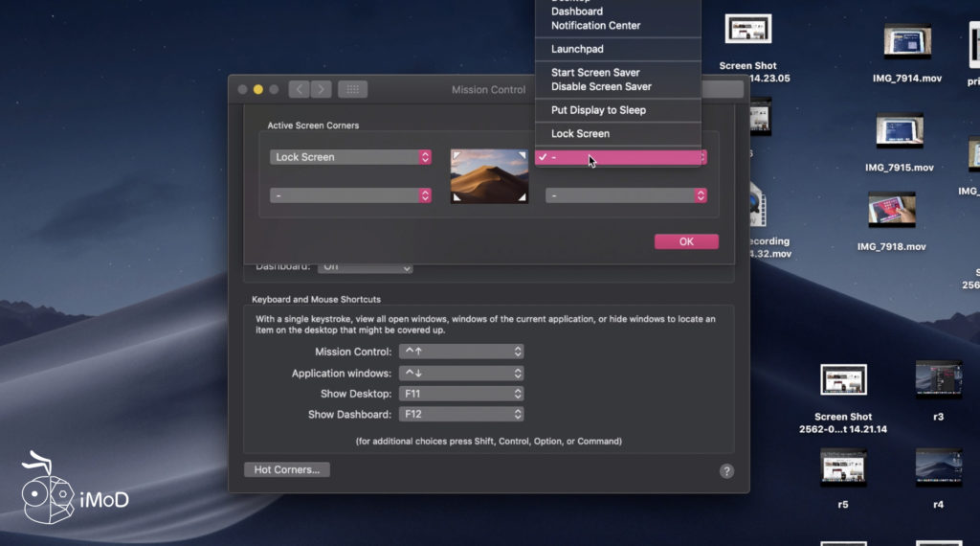
Task: Click the Hot Corners... button
Action: (x=287, y=469)
